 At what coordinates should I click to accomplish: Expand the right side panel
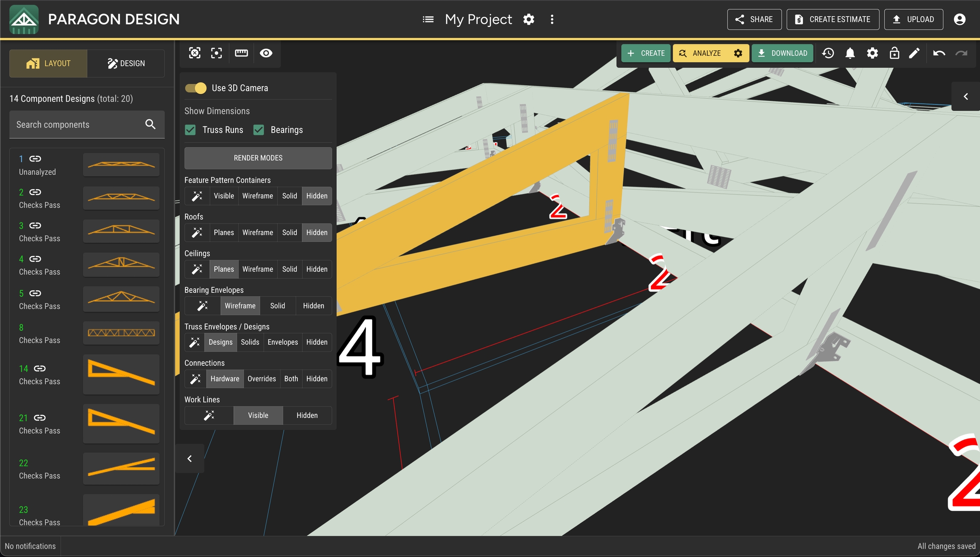coord(966,97)
